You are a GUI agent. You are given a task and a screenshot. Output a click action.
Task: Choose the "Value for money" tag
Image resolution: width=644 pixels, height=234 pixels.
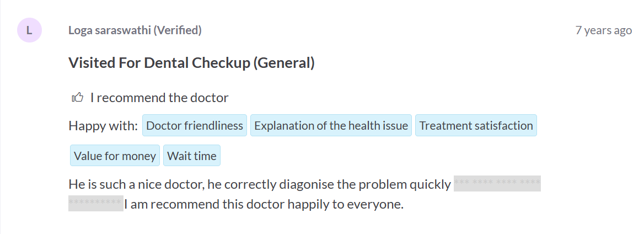(x=115, y=156)
